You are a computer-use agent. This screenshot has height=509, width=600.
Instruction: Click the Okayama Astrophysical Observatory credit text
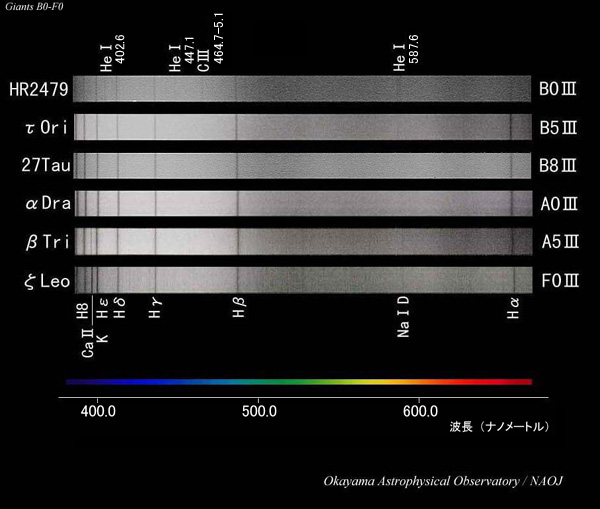tap(443, 481)
